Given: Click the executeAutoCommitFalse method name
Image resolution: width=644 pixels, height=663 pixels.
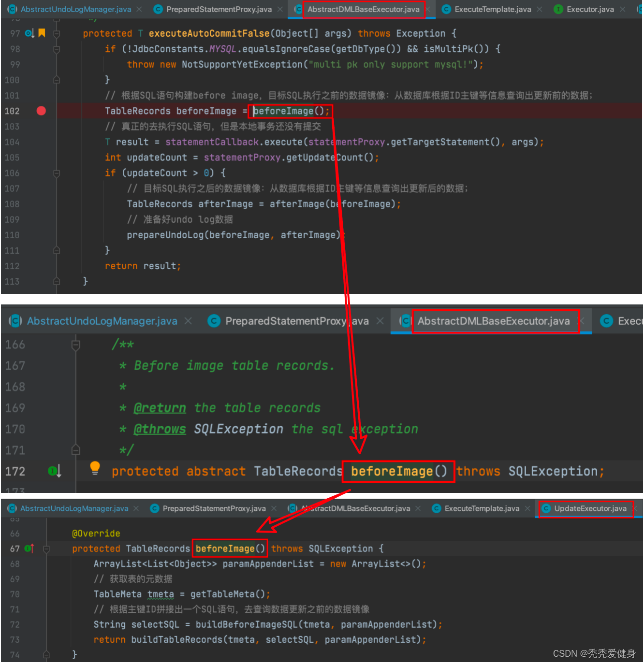Looking at the screenshot, I should click(209, 33).
